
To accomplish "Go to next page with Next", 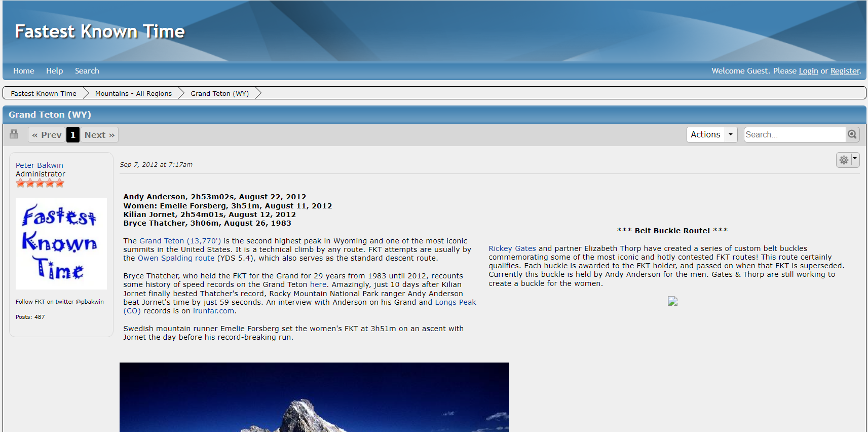I will tap(99, 135).
